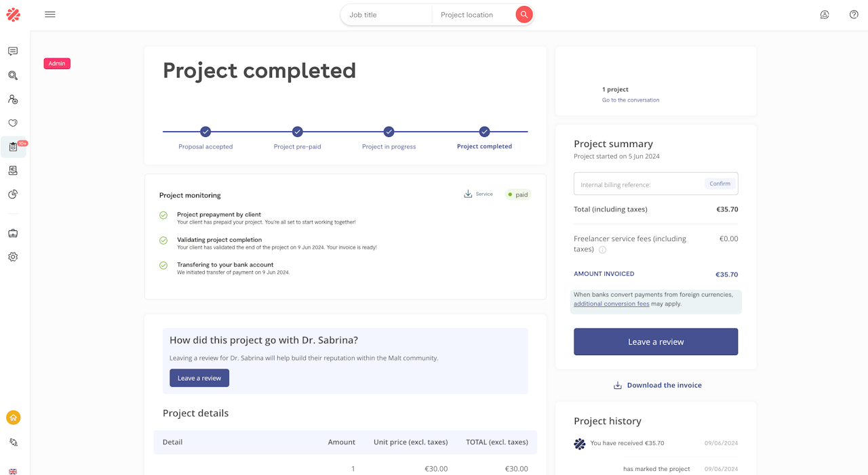Open the briefcase icon in sidebar
This screenshot has width=868, height=475.
pos(13,234)
